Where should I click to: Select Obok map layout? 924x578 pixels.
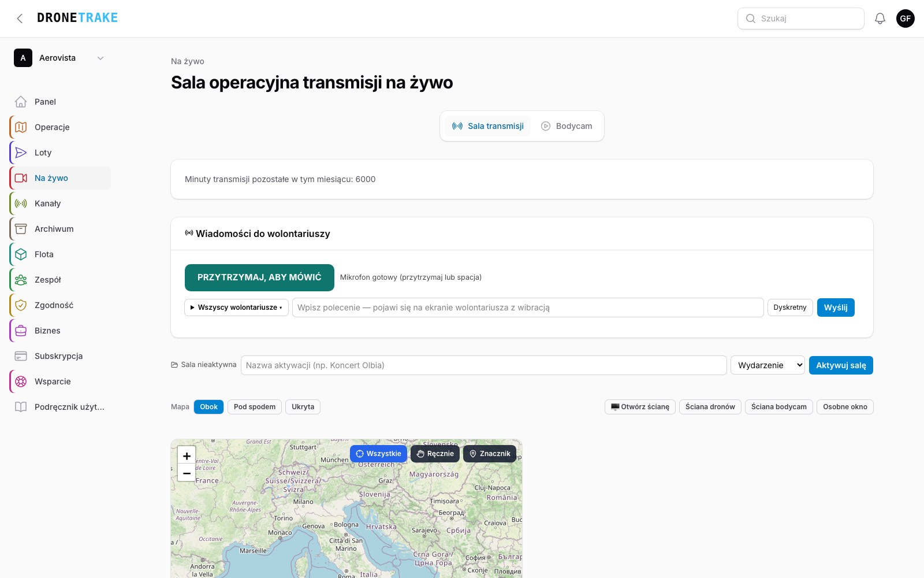pyautogui.click(x=208, y=407)
